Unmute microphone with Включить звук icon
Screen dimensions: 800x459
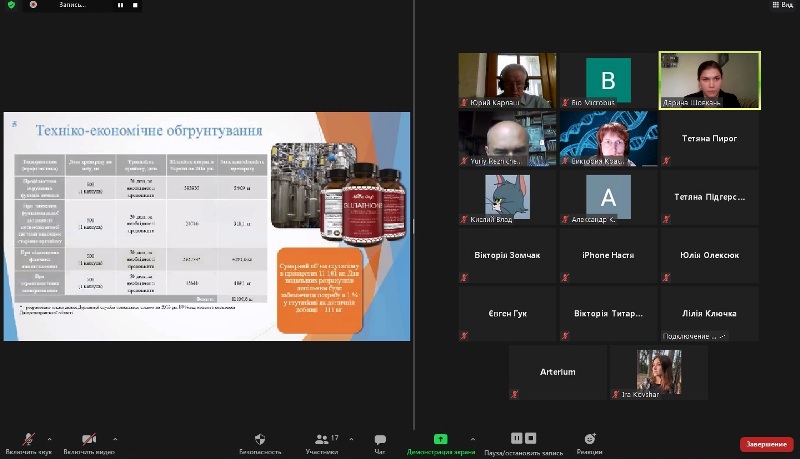pos(29,439)
